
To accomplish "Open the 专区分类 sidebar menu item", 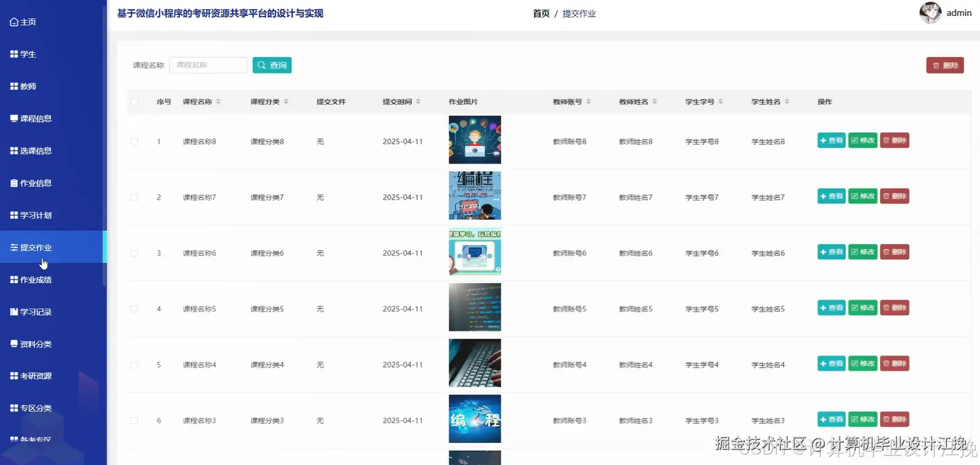I will coord(53,408).
